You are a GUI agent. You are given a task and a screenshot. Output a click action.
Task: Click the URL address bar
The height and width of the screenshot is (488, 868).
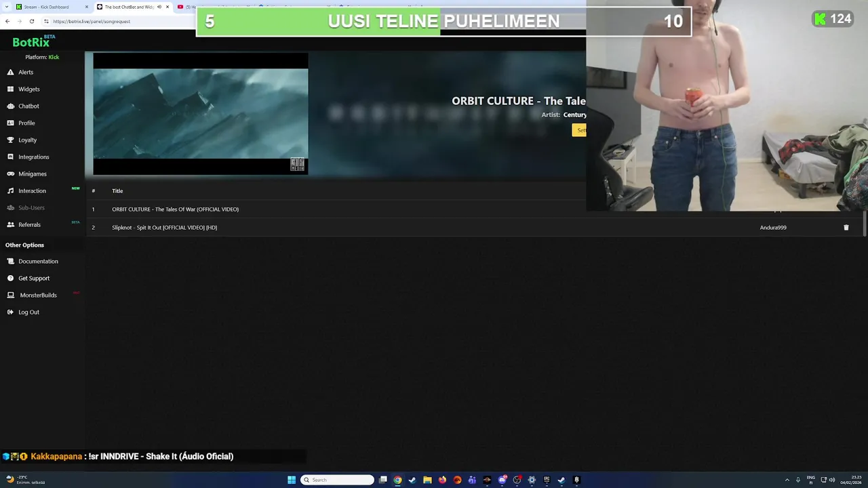pyautogui.click(x=119, y=21)
